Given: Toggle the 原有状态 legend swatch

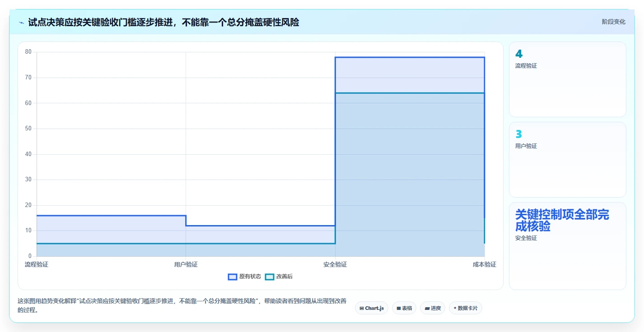Looking at the screenshot, I should point(233,277).
